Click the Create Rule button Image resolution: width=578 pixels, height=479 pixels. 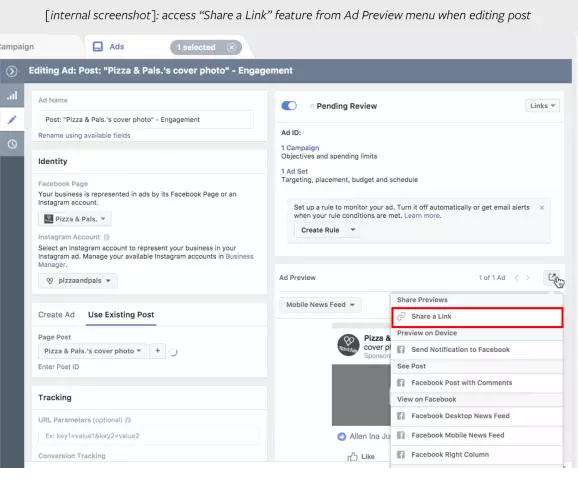320,230
